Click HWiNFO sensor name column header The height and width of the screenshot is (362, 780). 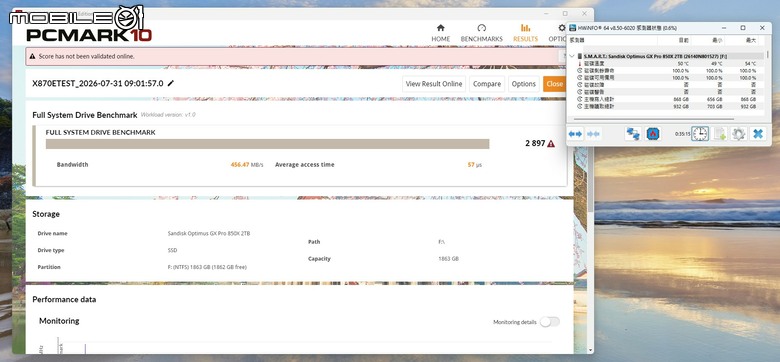tap(612, 40)
